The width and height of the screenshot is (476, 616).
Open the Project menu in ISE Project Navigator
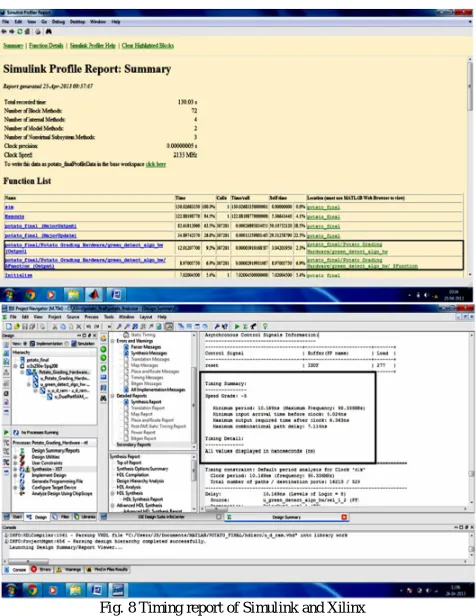(x=55, y=317)
